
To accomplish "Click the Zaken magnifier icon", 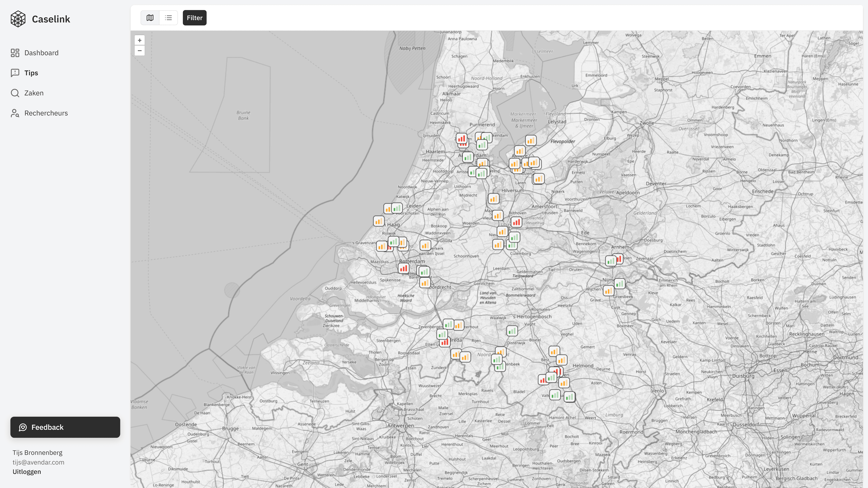I will (x=15, y=93).
